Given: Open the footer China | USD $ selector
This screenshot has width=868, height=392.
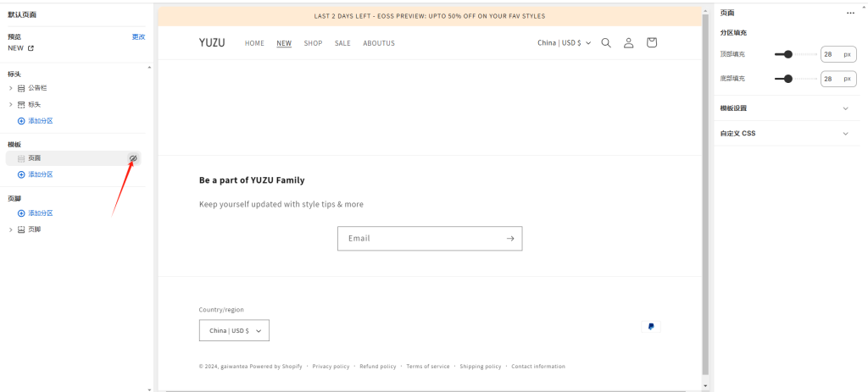Looking at the screenshot, I should click(x=234, y=331).
